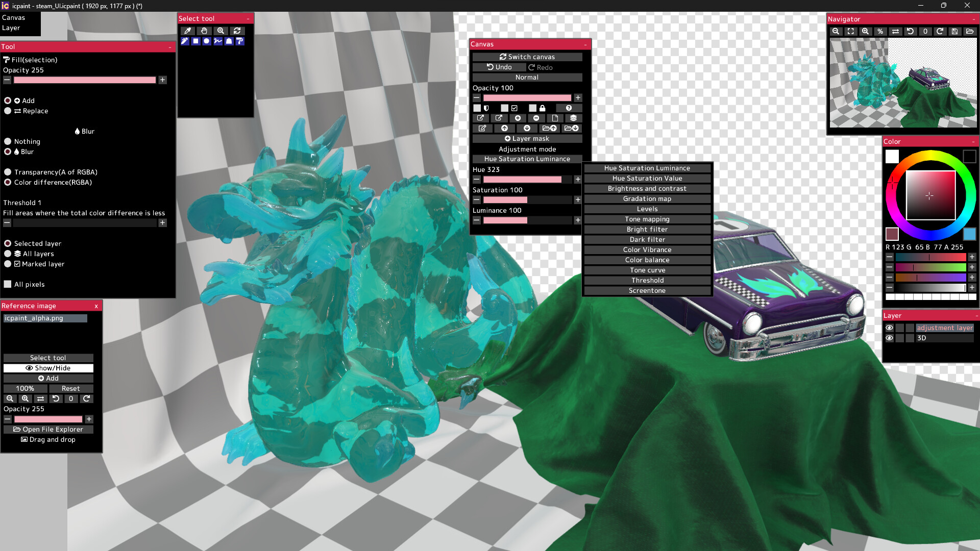
Task: Open the Layer menu at top-left
Action: tap(11, 28)
